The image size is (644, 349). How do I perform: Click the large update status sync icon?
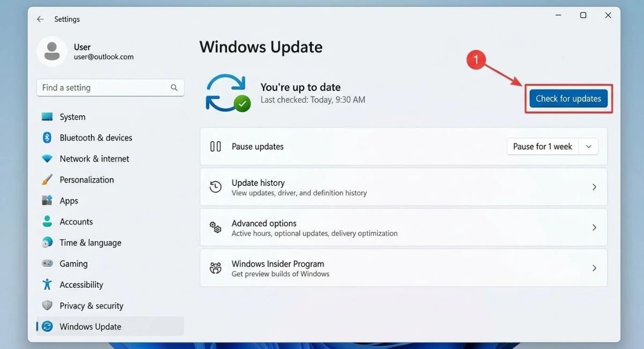pos(228,92)
